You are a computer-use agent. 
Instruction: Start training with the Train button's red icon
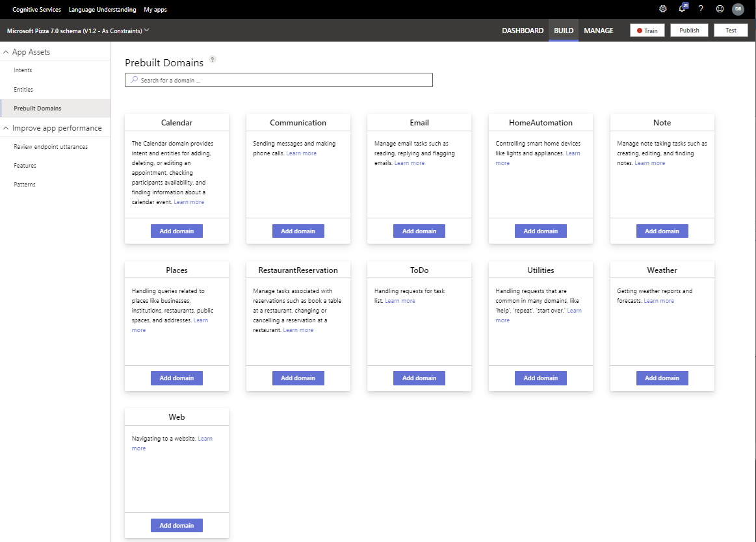[x=640, y=29]
